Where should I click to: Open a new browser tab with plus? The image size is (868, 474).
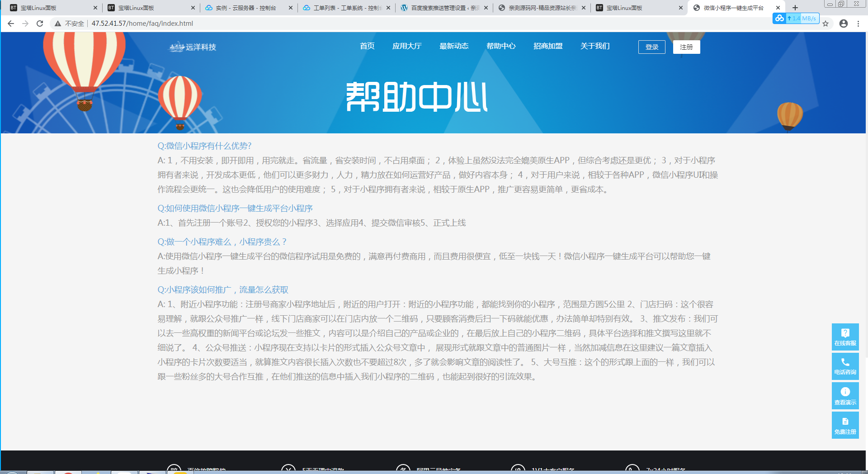tap(795, 8)
